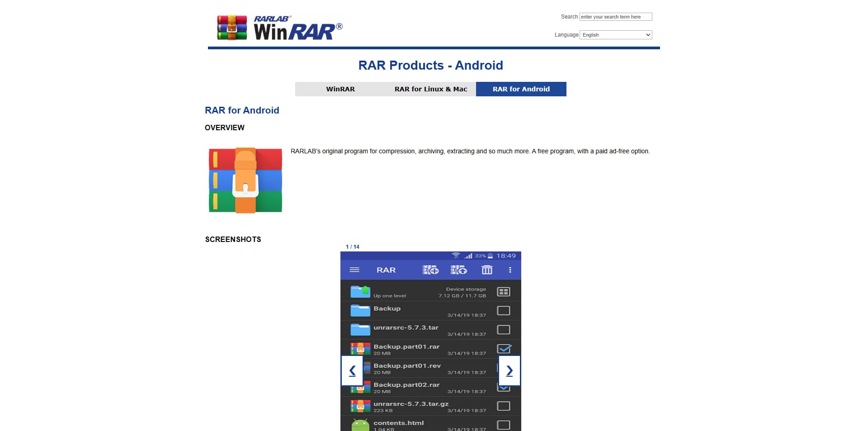
Task: Click the Backup folder name
Action: click(387, 308)
